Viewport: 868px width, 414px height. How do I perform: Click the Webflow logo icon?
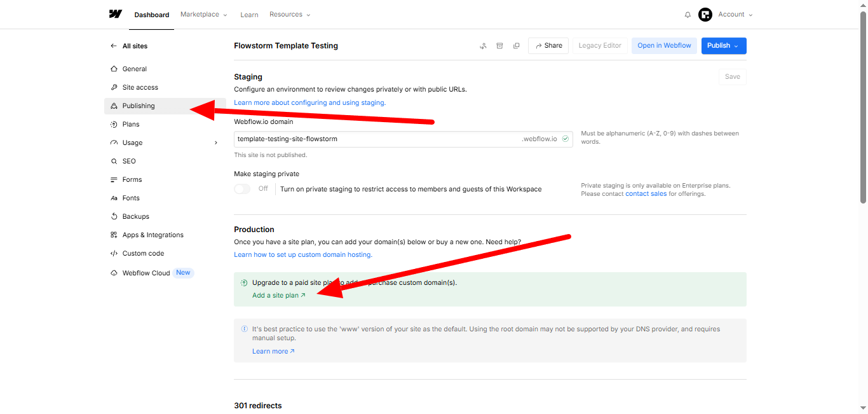tap(115, 14)
